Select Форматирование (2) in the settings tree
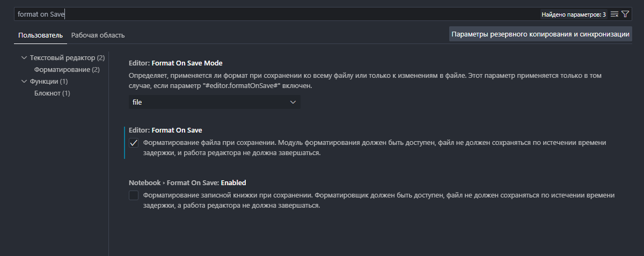This screenshot has width=644, height=256. point(67,69)
